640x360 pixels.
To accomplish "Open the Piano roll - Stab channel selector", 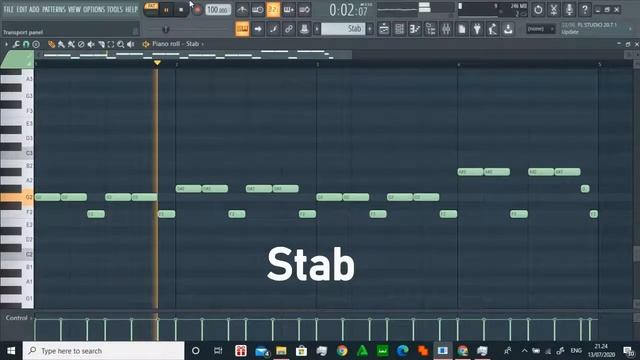I will coord(176,44).
